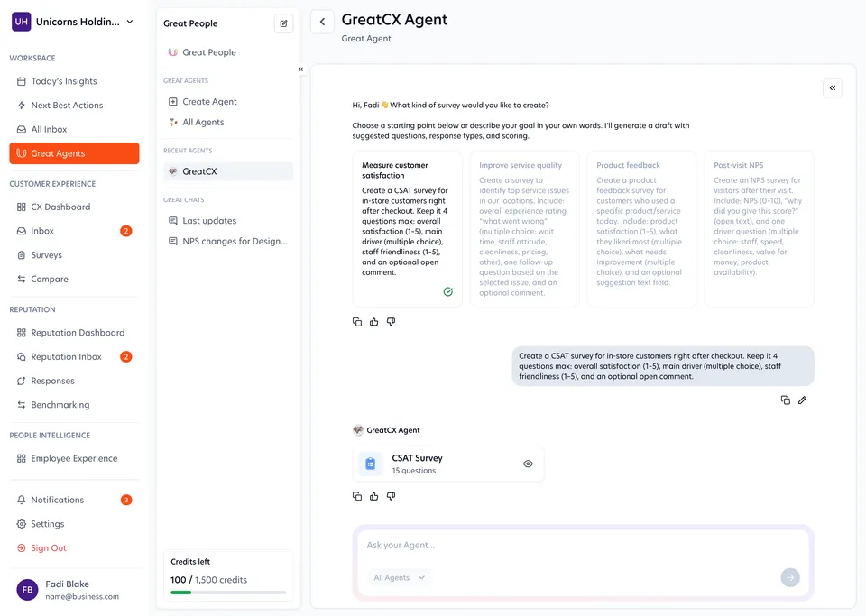Open All Inbox
Viewport: 866px width, 616px height.
click(x=74, y=129)
